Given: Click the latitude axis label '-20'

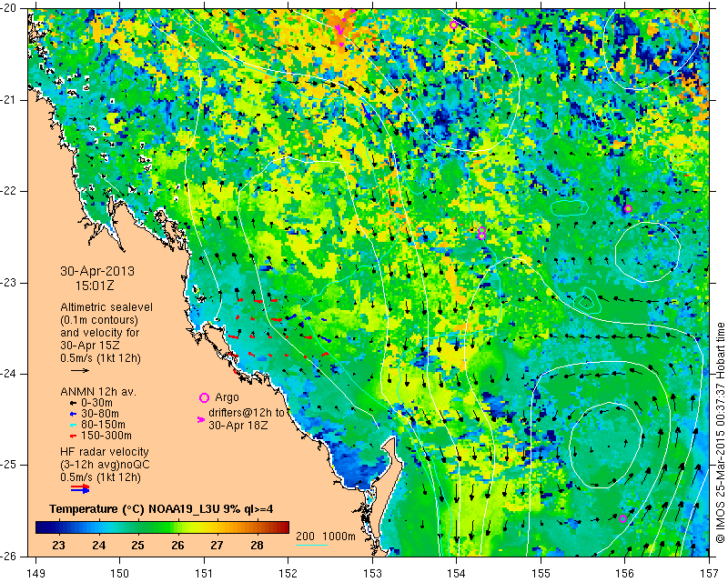Looking at the screenshot, I should pyautogui.click(x=10, y=8).
